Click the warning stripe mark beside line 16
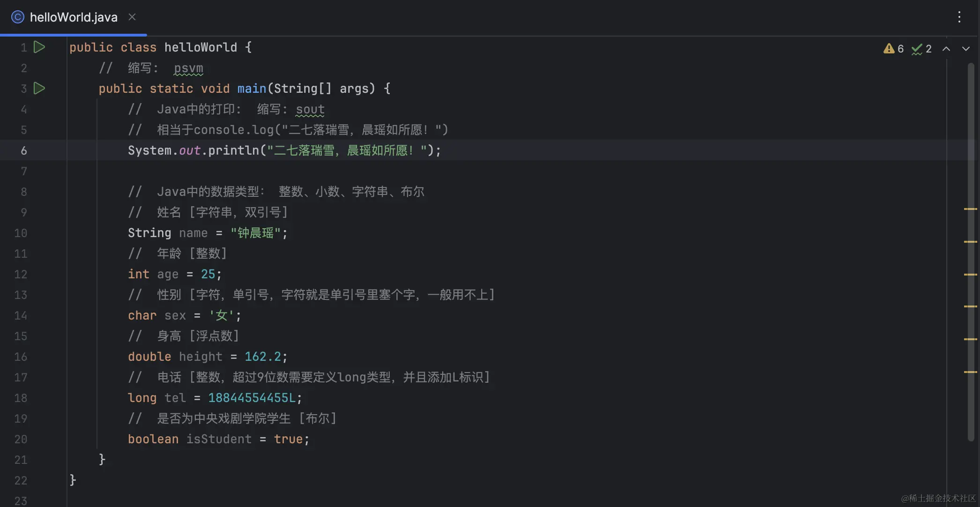 (970, 339)
